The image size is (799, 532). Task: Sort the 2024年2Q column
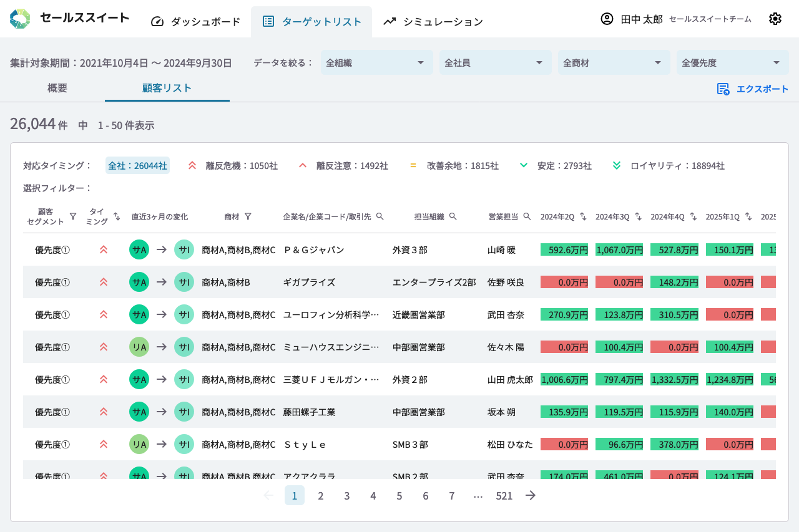(x=583, y=216)
